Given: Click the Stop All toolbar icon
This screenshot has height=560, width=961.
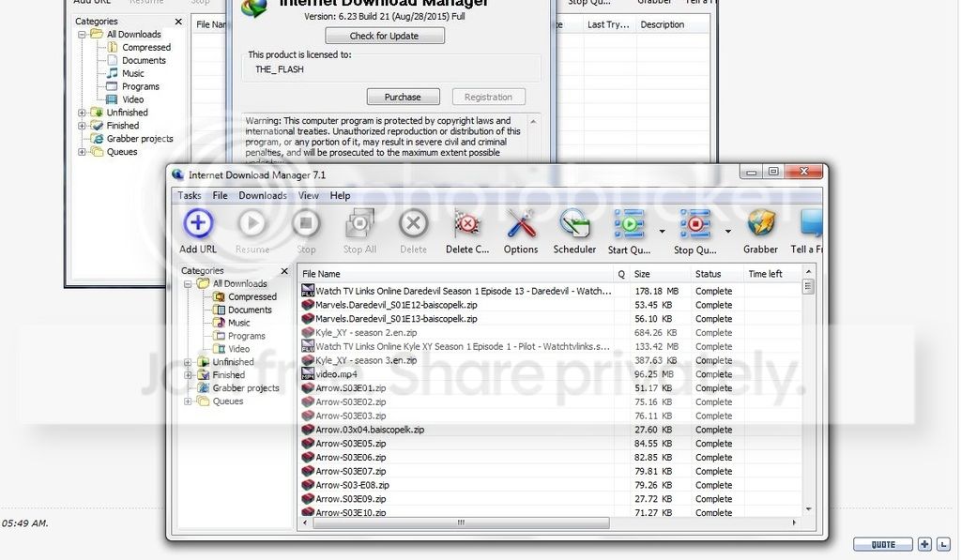Looking at the screenshot, I should [x=359, y=223].
